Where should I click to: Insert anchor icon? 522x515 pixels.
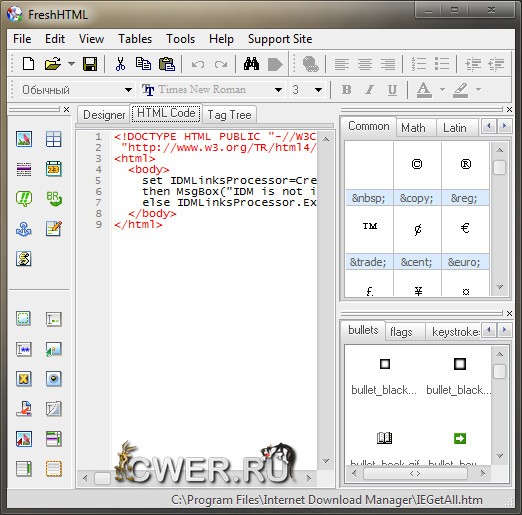[24, 229]
